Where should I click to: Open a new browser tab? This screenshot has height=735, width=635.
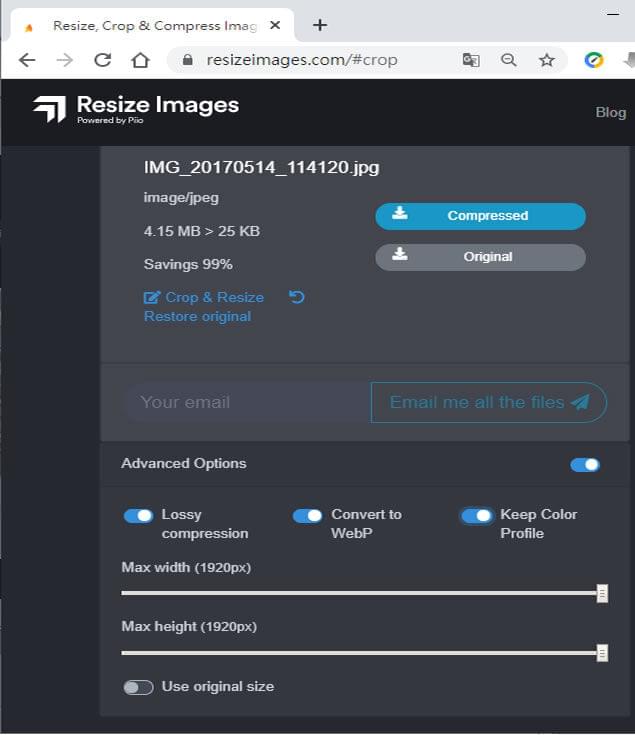click(x=320, y=25)
